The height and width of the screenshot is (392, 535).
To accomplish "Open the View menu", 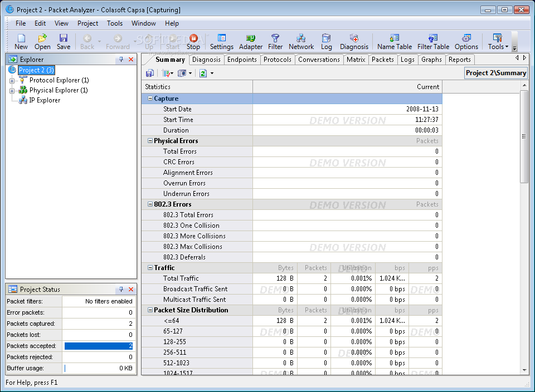I will pyautogui.click(x=61, y=23).
